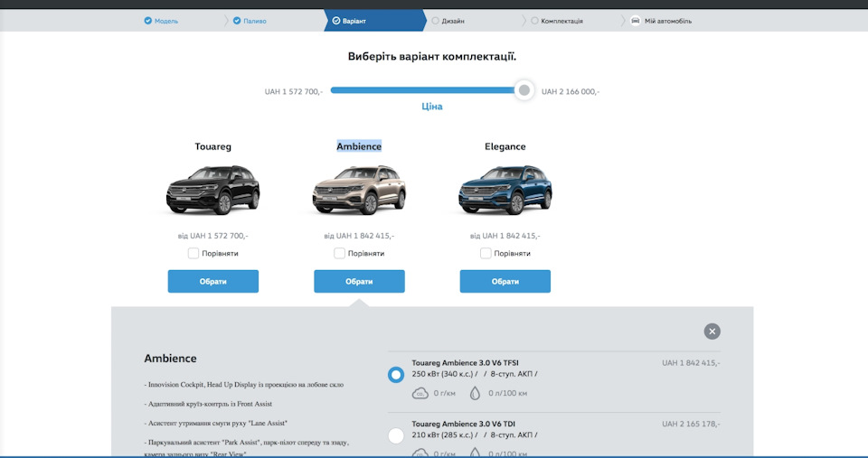Click the price slider handle
The image size is (868, 458).
[524, 90]
